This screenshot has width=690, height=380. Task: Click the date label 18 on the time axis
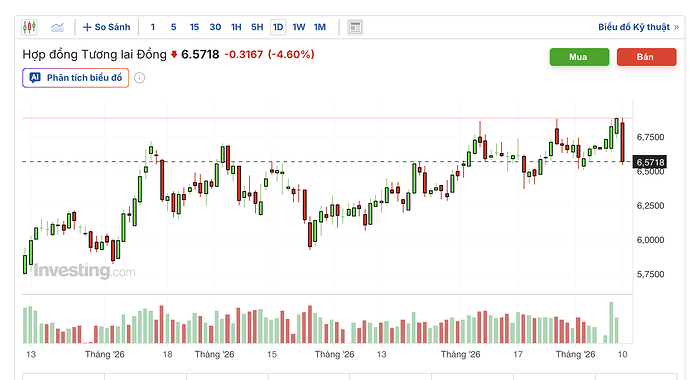tap(168, 354)
